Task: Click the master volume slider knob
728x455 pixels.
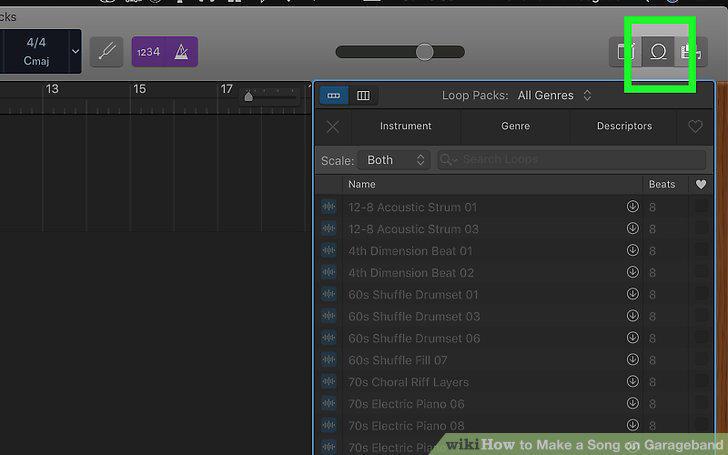Action: (424, 52)
